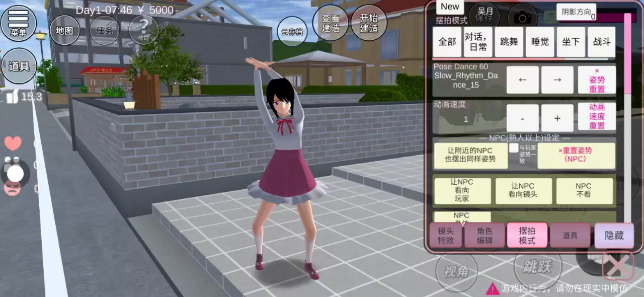
Task: Tap ×重置姿势 (NPC) button
Action: (576, 156)
